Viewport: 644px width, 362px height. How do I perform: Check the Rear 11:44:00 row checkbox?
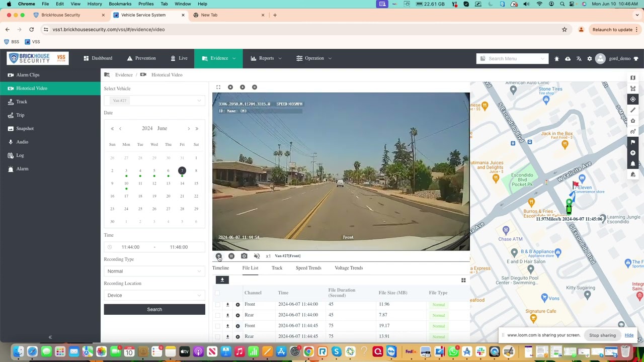coord(217,315)
